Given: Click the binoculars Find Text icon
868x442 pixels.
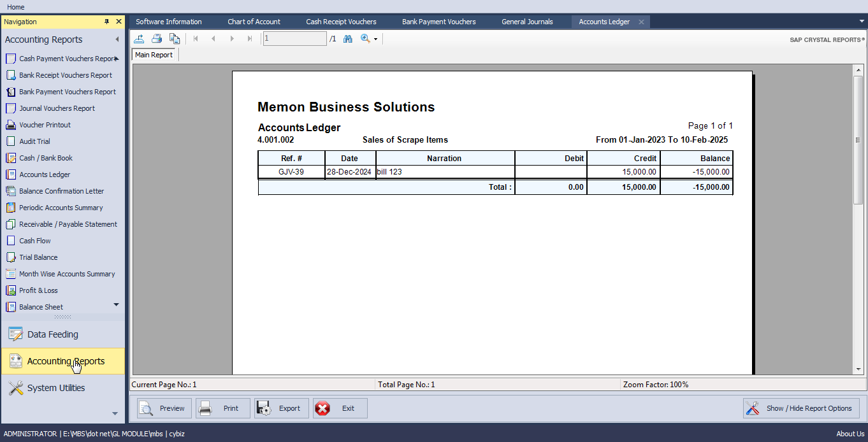Looking at the screenshot, I should 348,39.
